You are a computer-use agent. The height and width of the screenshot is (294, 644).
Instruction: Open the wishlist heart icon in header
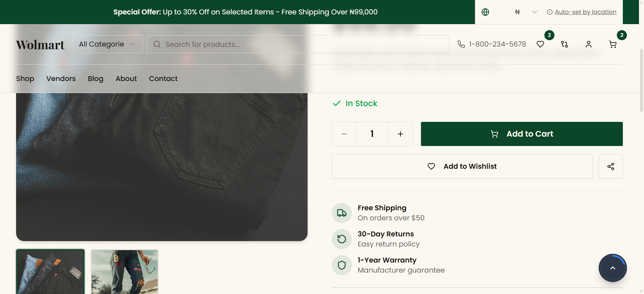pos(540,44)
